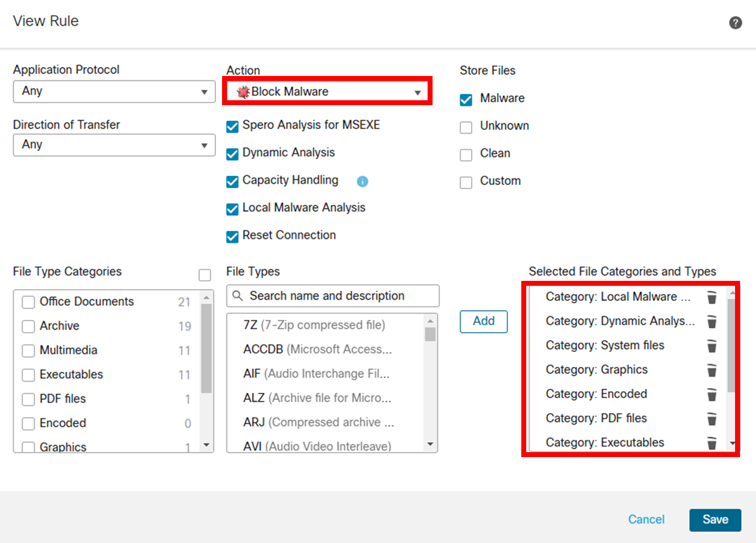Focus the Search name and description field
This screenshot has width=756, height=543.
point(333,296)
